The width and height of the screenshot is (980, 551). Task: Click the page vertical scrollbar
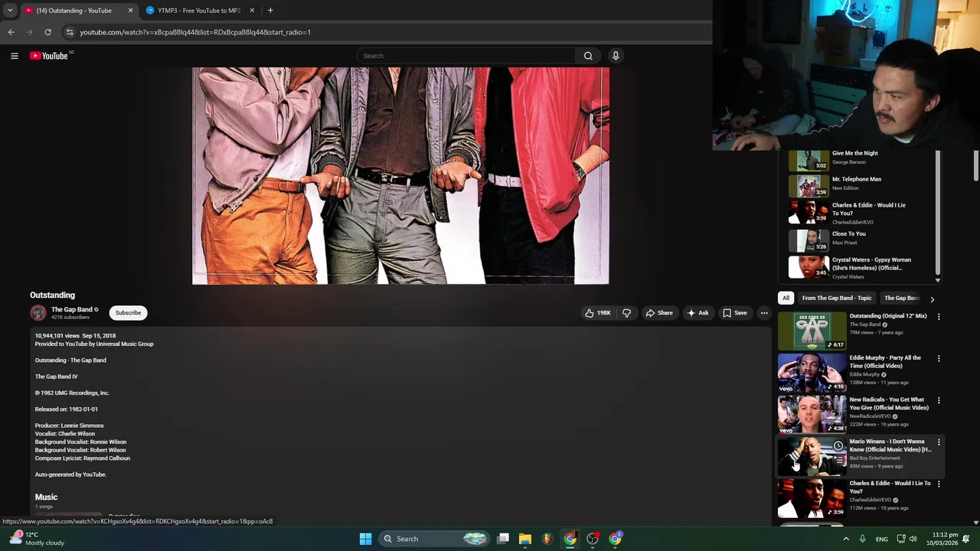click(975, 165)
